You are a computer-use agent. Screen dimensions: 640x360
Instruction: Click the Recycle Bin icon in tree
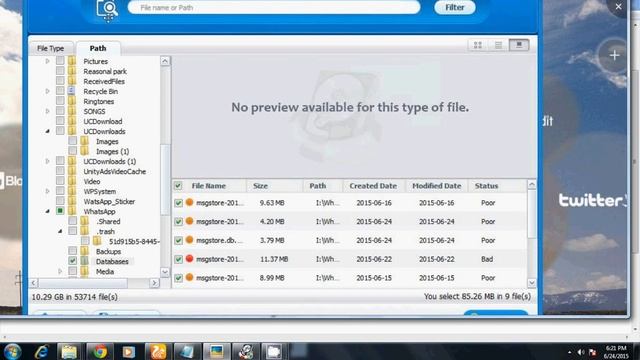coord(71,91)
